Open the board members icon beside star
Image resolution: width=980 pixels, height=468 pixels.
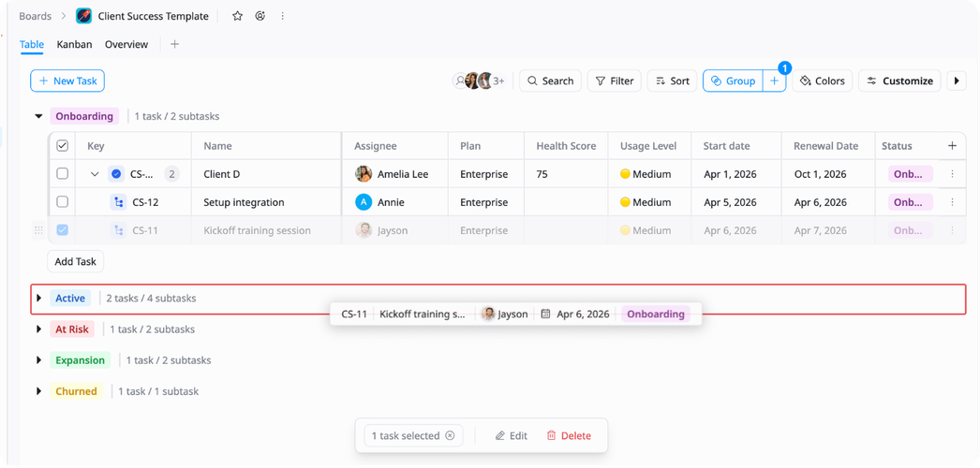tap(260, 16)
